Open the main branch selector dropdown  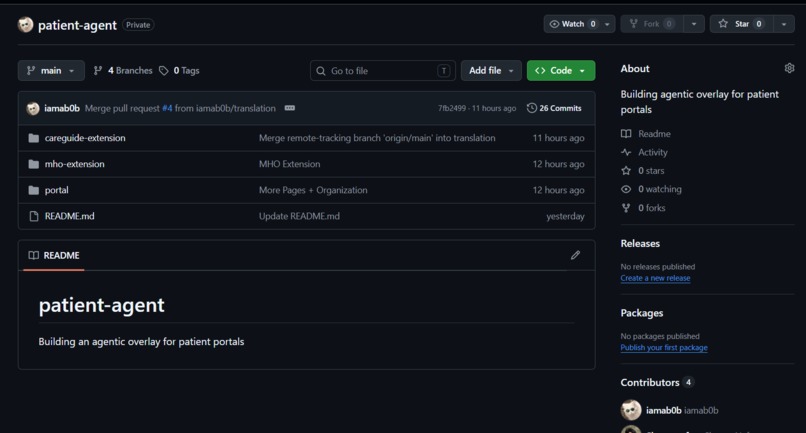[51, 70]
